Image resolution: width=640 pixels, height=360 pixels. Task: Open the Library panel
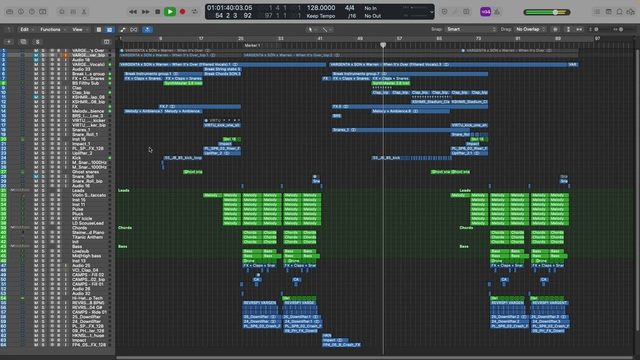(x=10, y=12)
